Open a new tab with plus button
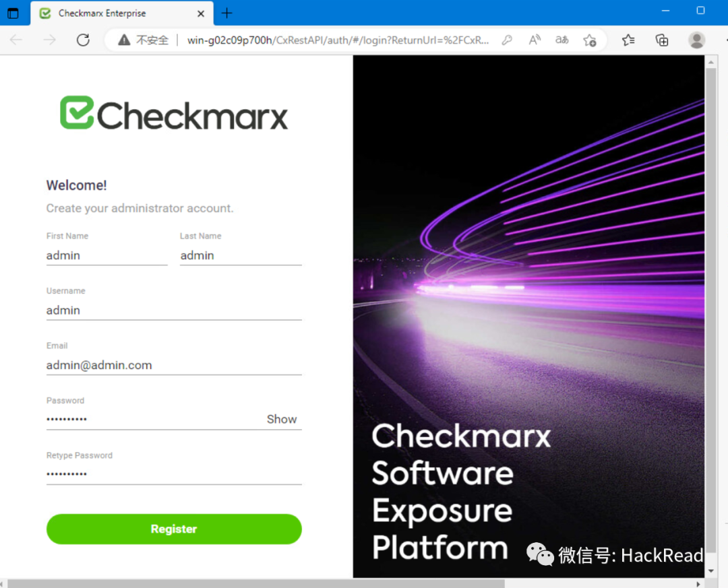728x588 pixels. (x=226, y=13)
